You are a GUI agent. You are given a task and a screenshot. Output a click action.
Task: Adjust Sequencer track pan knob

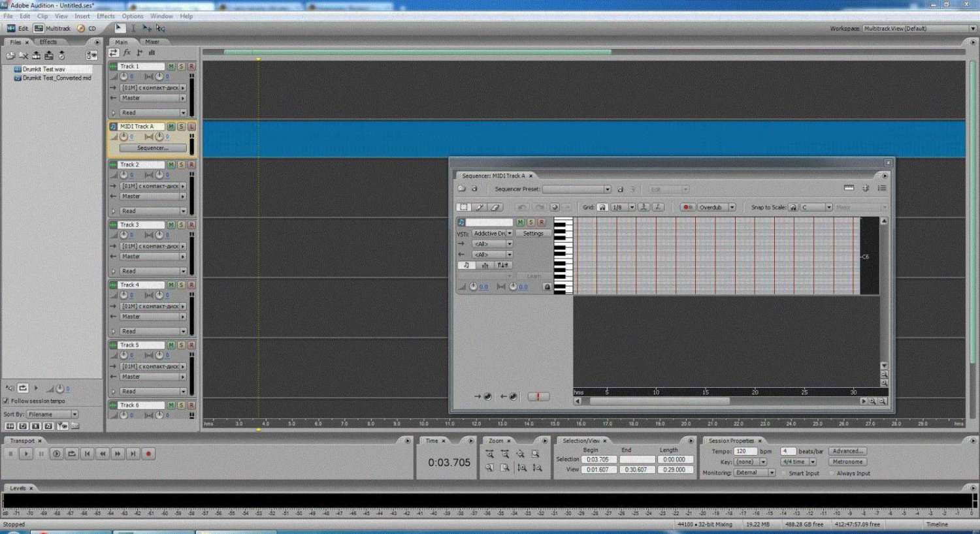(513, 287)
